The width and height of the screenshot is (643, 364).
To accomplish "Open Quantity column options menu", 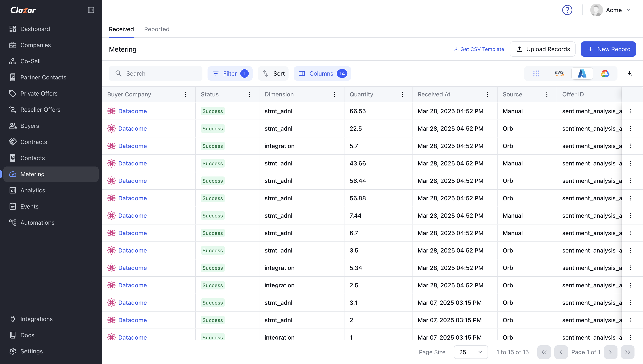I will pos(402,94).
